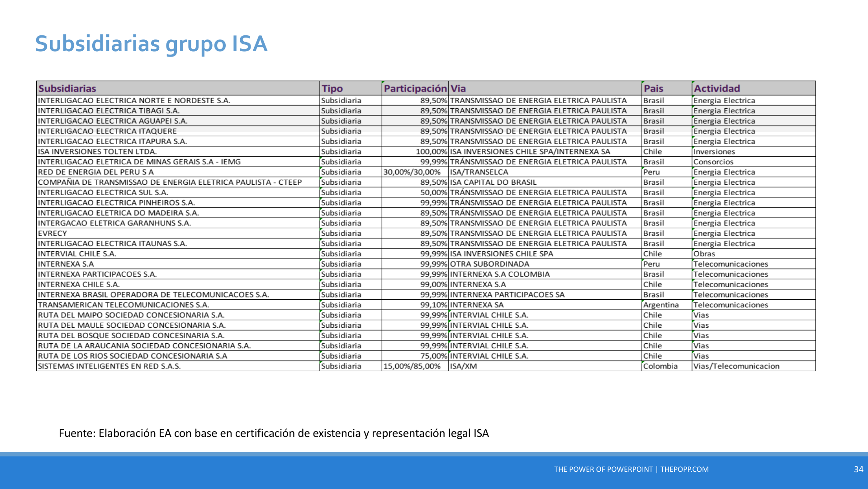868x489 pixels.
Task: Click cell "INTERLIGACAO ELECTRICA TIBAGI S.A."
Action: coord(178,111)
